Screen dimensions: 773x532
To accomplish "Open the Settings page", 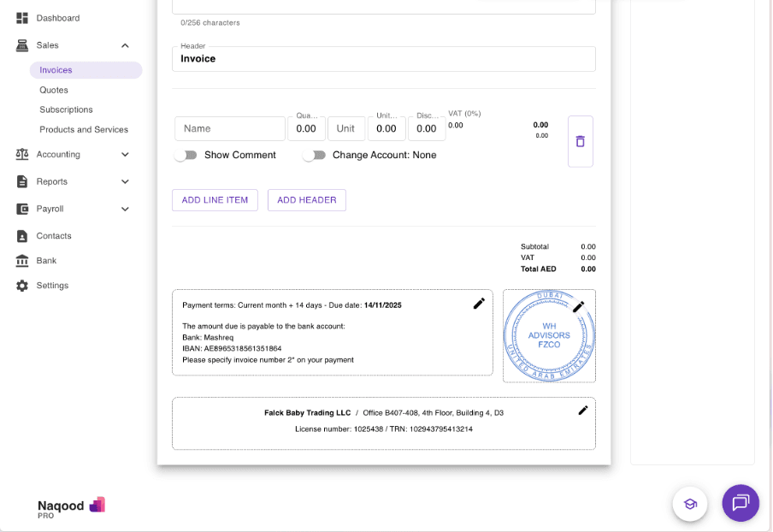I will pos(52,286).
